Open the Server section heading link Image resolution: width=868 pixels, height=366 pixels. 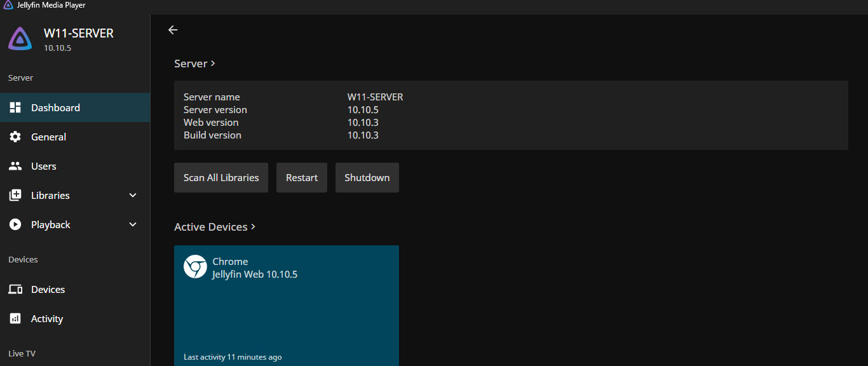point(194,64)
